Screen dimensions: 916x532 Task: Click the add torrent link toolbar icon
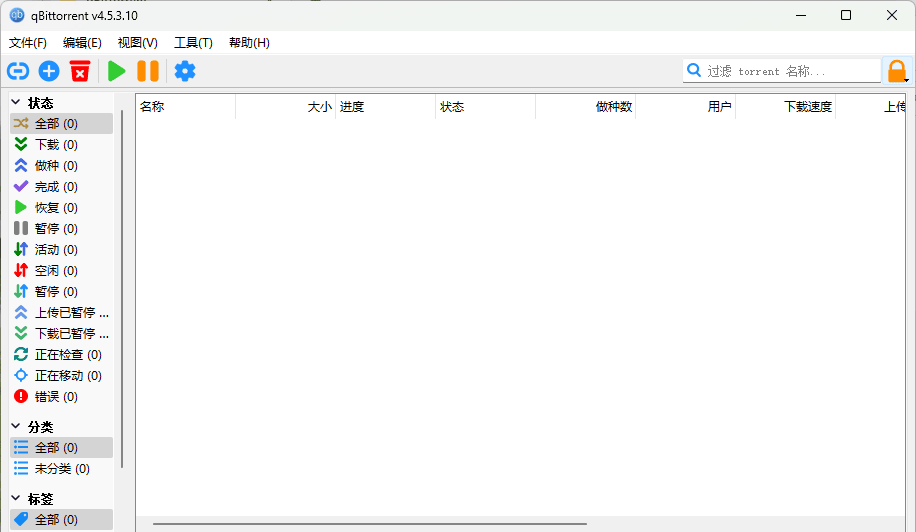pyautogui.click(x=18, y=71)
